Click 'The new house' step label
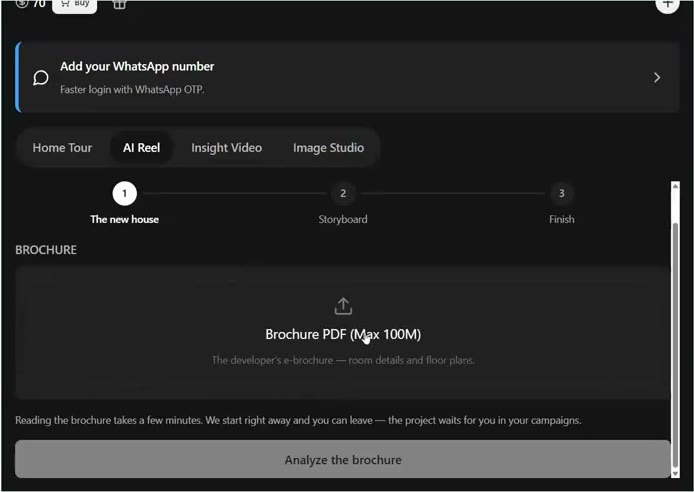Screen dimensions: 694x492 tap(124, 219)
